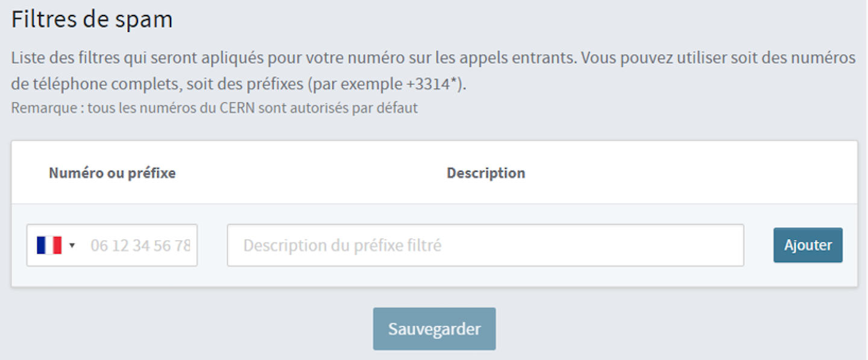Select the 'Numéro ou préfixe' column header
The image size is (868, 360).
112,173
